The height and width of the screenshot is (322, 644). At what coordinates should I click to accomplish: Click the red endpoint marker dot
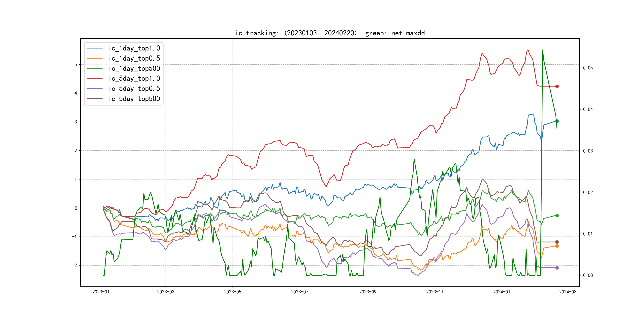(557, 86)
